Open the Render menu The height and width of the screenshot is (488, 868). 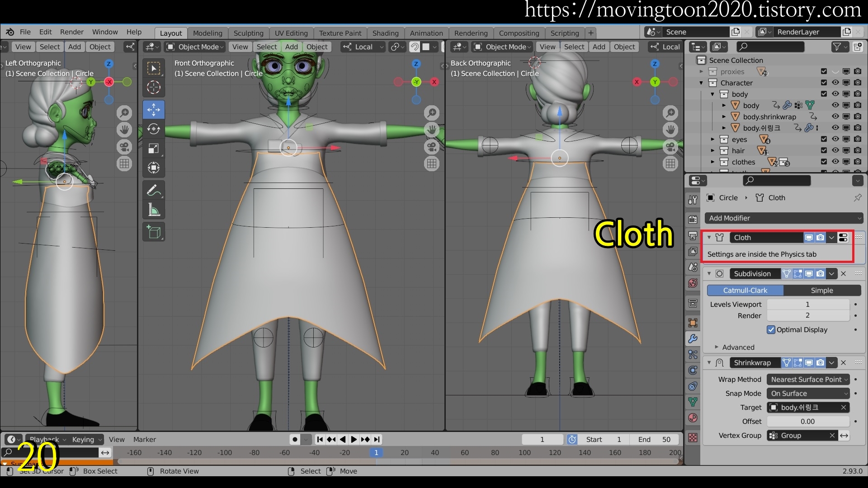(72, 32)
